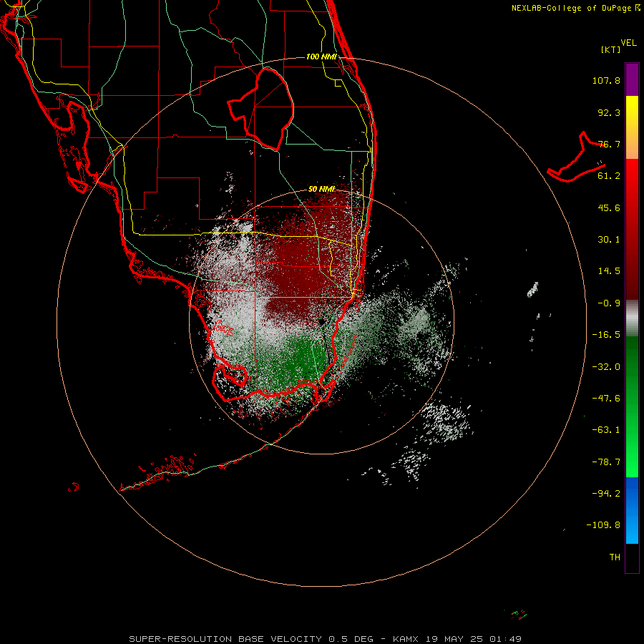Click the black radar site dot at map center
Image resolution: width=644 pixels, height=644 pixels.
pyautogui.click(x=321, y=321)
